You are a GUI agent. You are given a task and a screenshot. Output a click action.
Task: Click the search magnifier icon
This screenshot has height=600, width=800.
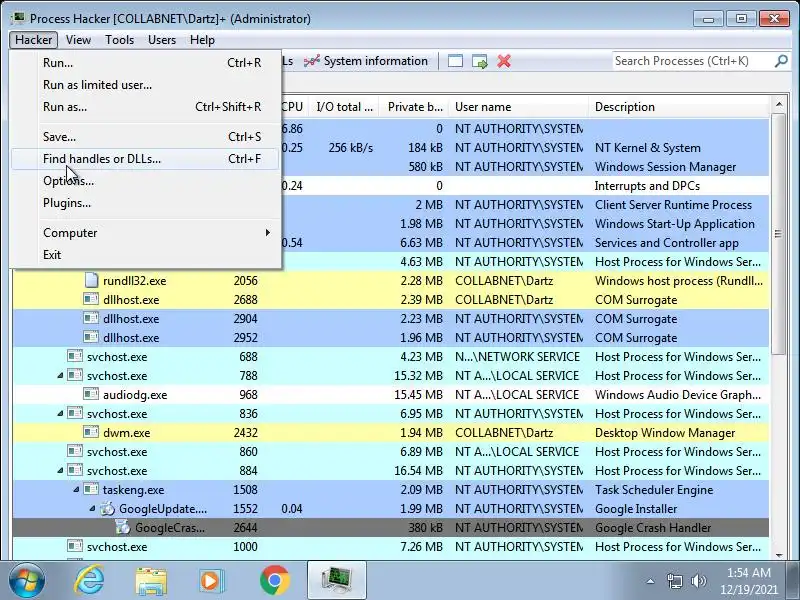[781, 61]
